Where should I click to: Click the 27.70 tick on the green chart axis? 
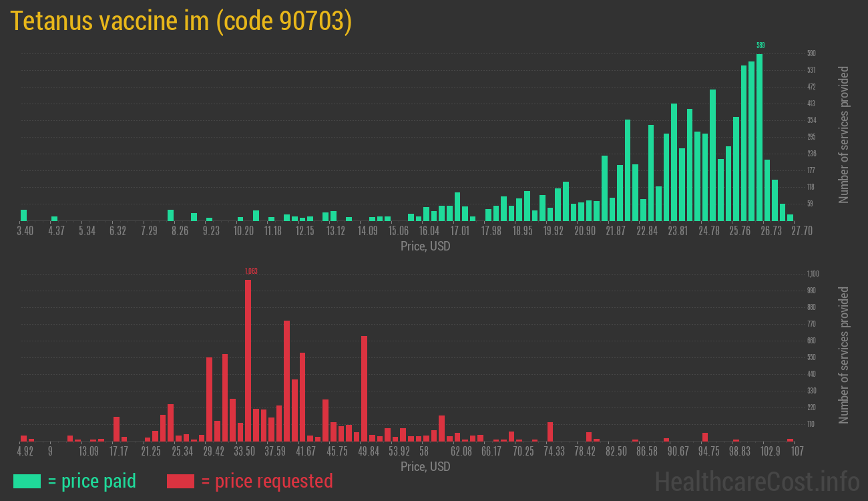point(802,231)
